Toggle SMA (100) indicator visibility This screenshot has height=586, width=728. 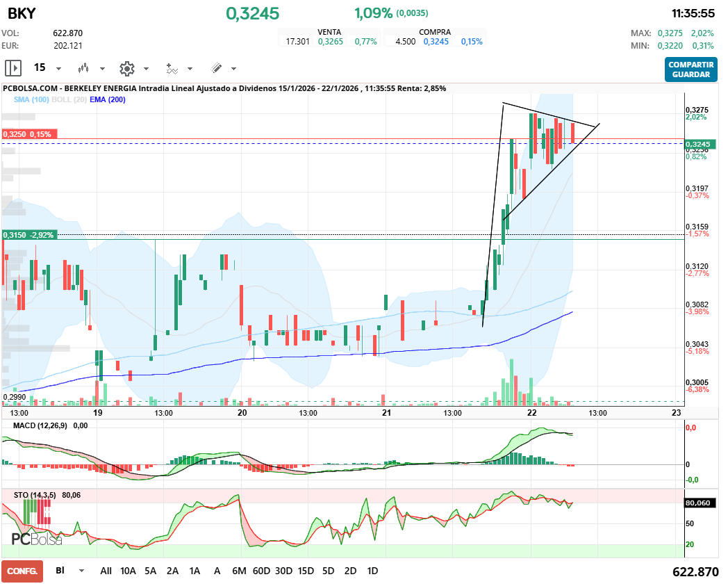coord(30,100)
